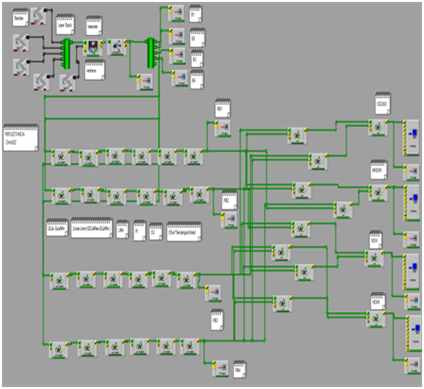Select the operator node directly below the NDVI note
Screen dimensions: 424x389
[374, 259]
